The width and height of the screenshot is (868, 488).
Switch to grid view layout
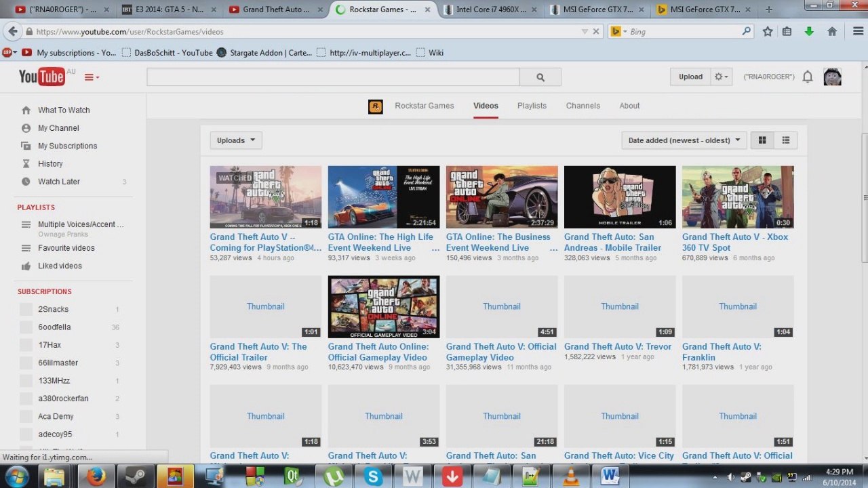pyautogui.click(x=762, y=140)
